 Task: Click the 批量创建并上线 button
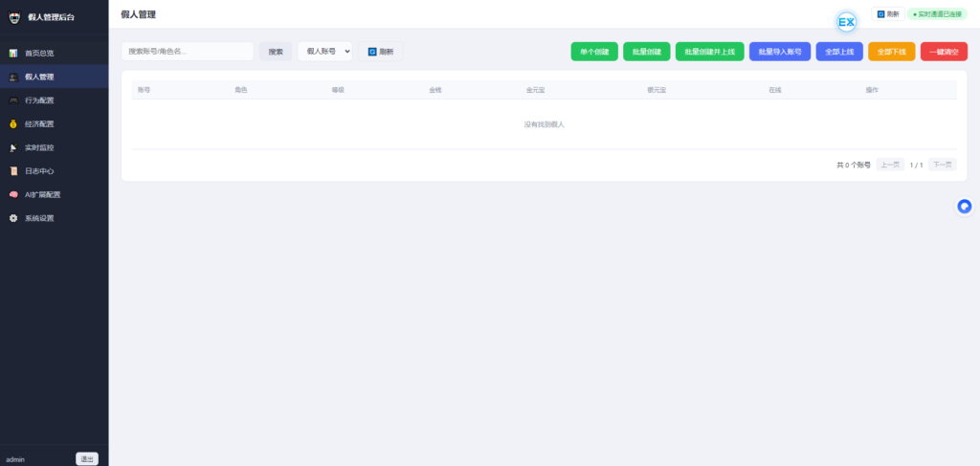coord(710,52)
